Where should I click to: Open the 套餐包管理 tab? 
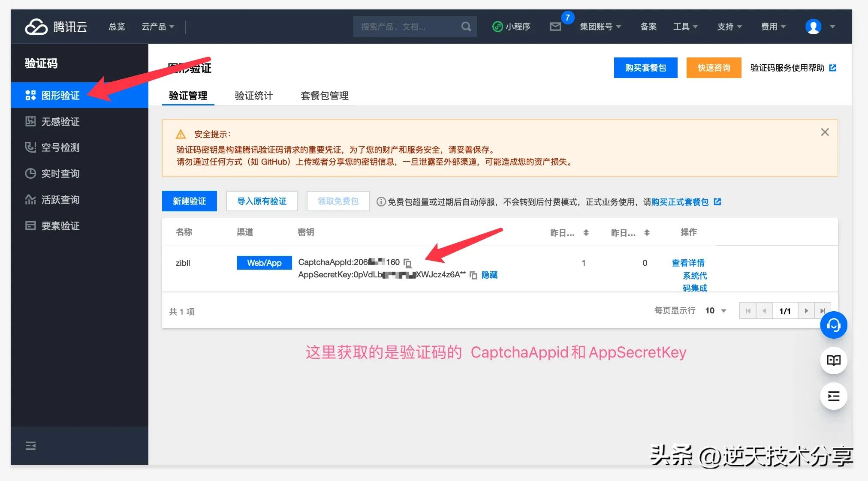pos(325,96)
